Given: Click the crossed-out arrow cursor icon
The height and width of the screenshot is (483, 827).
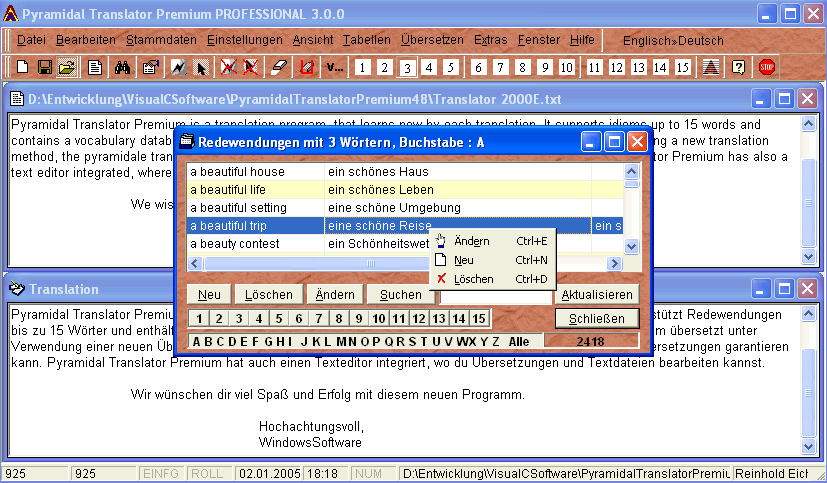Looking at the screenshot, I should [x=251, y=67].
